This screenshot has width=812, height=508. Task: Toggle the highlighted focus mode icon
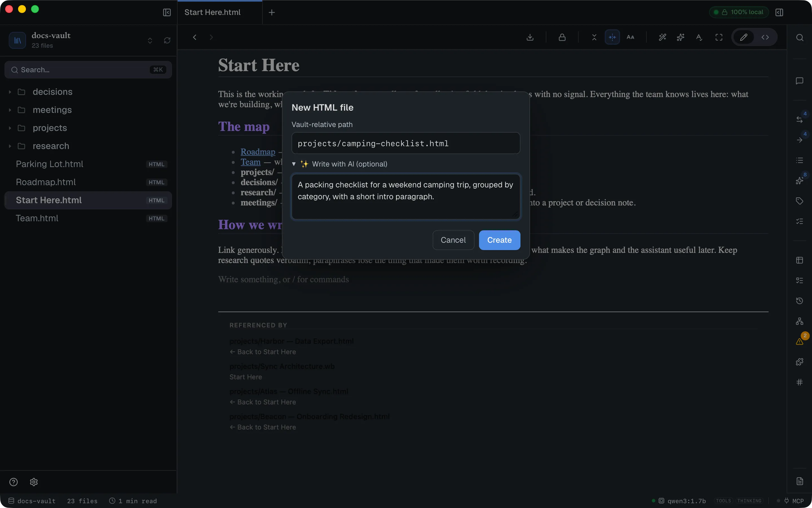point(612,37)
